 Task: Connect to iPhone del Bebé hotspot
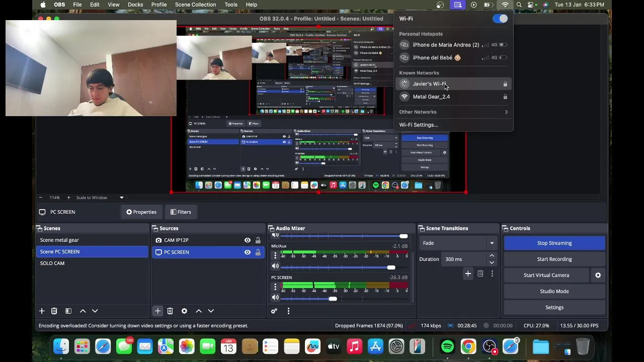pyautogui.click(x=453, y=58)
